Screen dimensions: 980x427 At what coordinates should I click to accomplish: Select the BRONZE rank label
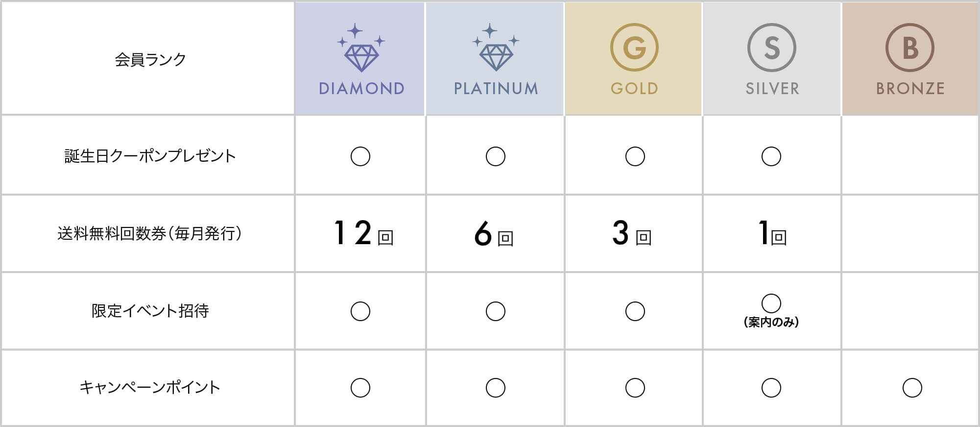pyautogui.click(x=910, y=89)
